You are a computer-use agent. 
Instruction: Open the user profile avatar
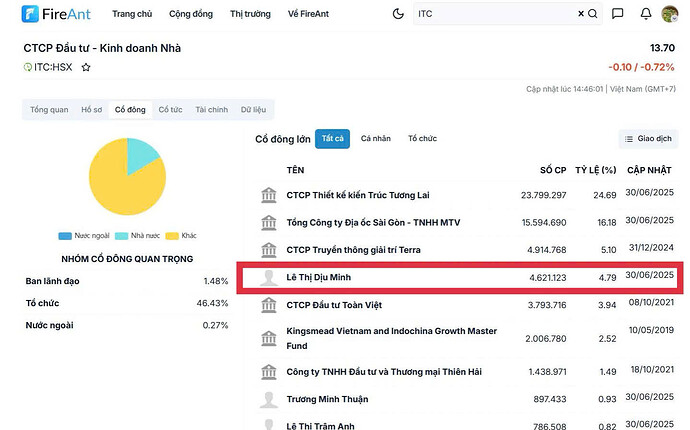[669, 15]
